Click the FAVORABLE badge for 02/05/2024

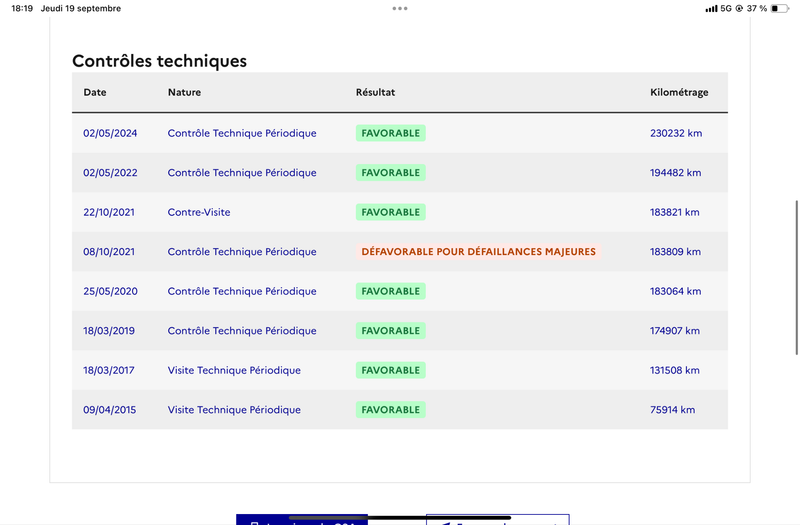(391, 133)
